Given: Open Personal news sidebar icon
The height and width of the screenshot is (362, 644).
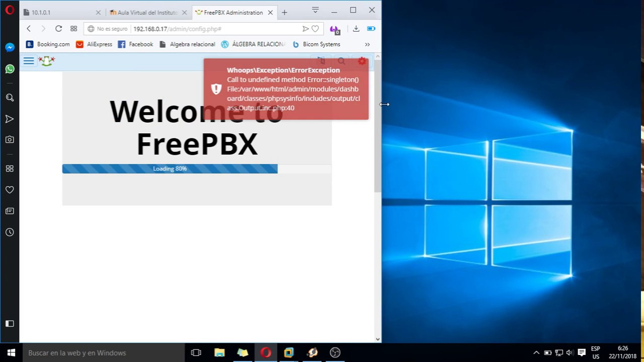Looking at the screenshot, I should [10, 211].
